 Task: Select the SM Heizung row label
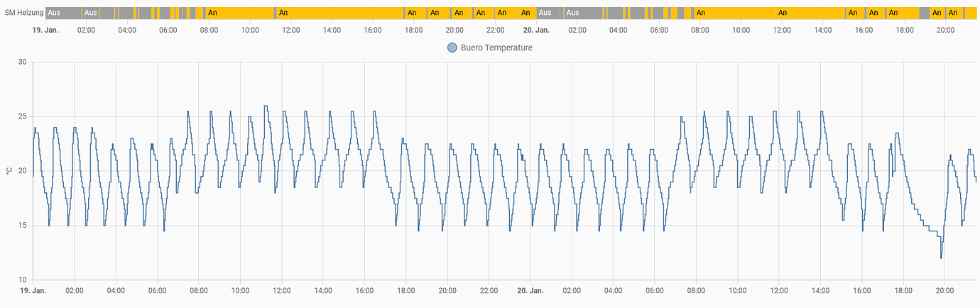(x=23, y=13)
